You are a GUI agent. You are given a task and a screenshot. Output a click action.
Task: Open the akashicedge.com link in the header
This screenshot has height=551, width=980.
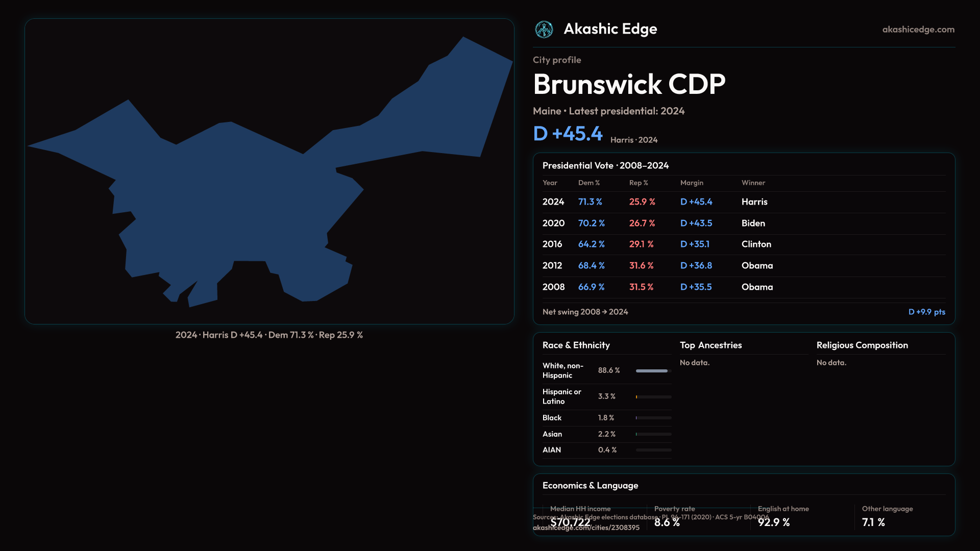click(918, 30)
